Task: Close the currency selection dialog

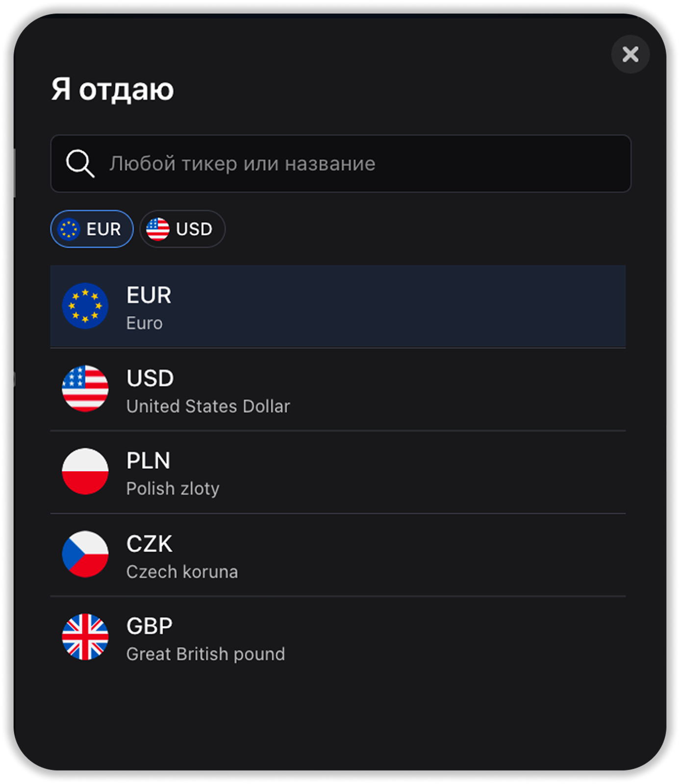Action: tap(630, 54)
